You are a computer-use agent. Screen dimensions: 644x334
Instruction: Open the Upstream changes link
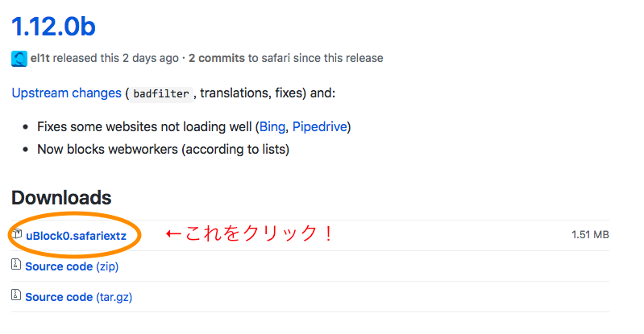[x=67, y=93]
